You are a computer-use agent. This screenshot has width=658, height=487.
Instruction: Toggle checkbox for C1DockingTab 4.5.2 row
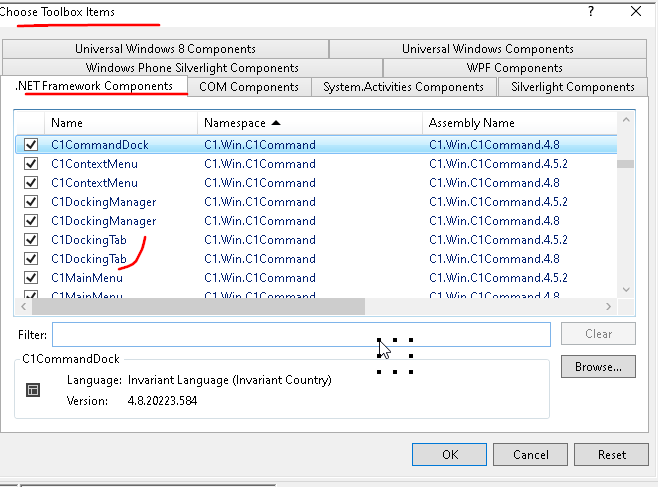31,240
